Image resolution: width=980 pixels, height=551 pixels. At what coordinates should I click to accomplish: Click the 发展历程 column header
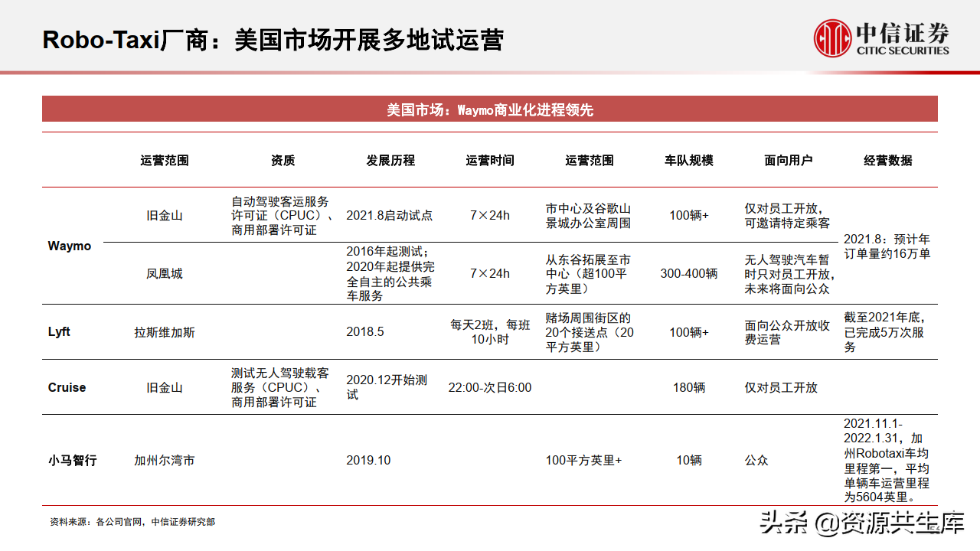[x=390, y=161]
